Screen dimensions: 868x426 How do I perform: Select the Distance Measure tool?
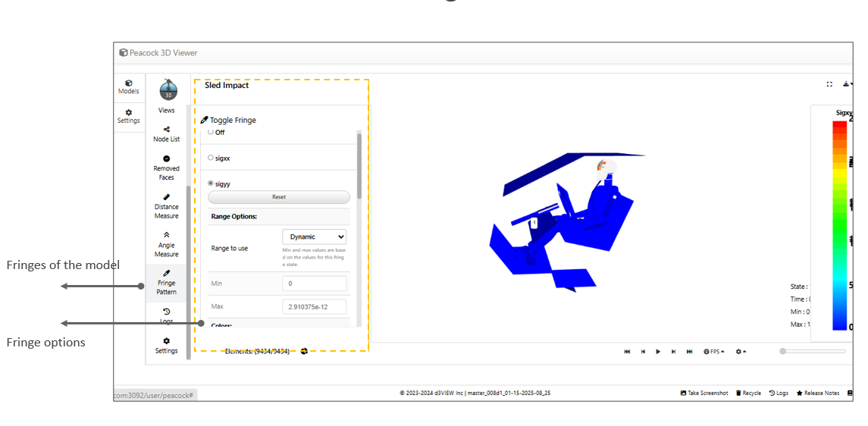click(167, 206)
